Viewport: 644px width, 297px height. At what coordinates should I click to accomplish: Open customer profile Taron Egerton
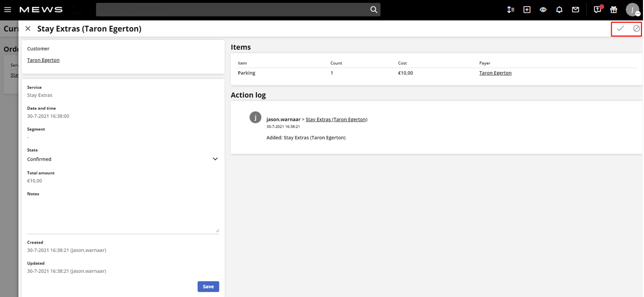(43, 59)
